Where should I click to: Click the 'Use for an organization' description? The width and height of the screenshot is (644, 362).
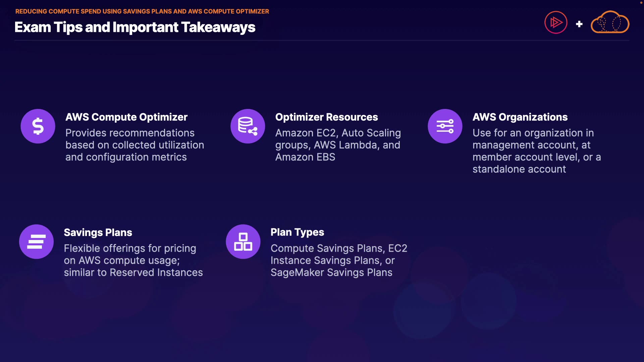pyautogui.click(x=536, y=151)
